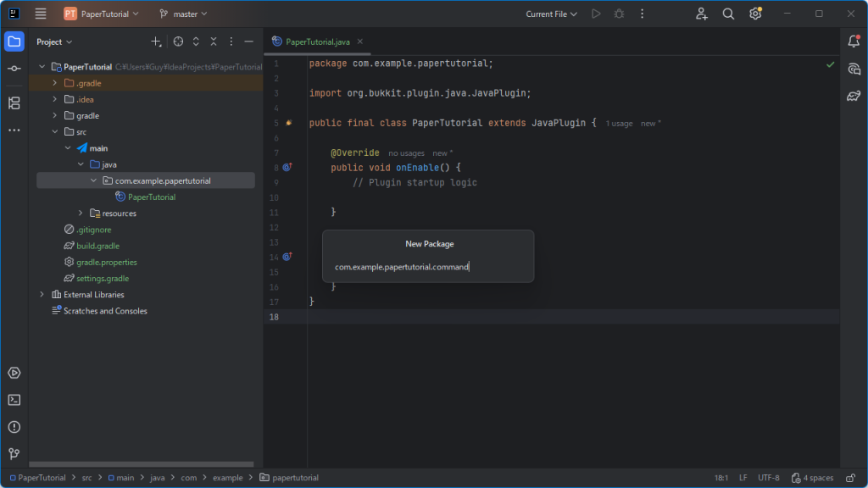The height and width of the screenshot is (488, 868).
Task: Collapse the com.example.papertutorial package
Action: click(93, 180)
